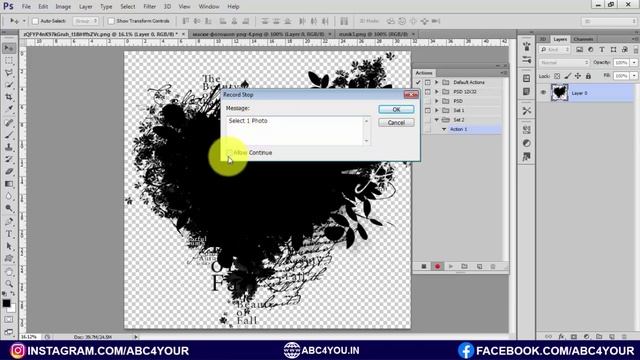
Task: Select the Quick Selection tool
Action: pos(9,85)
